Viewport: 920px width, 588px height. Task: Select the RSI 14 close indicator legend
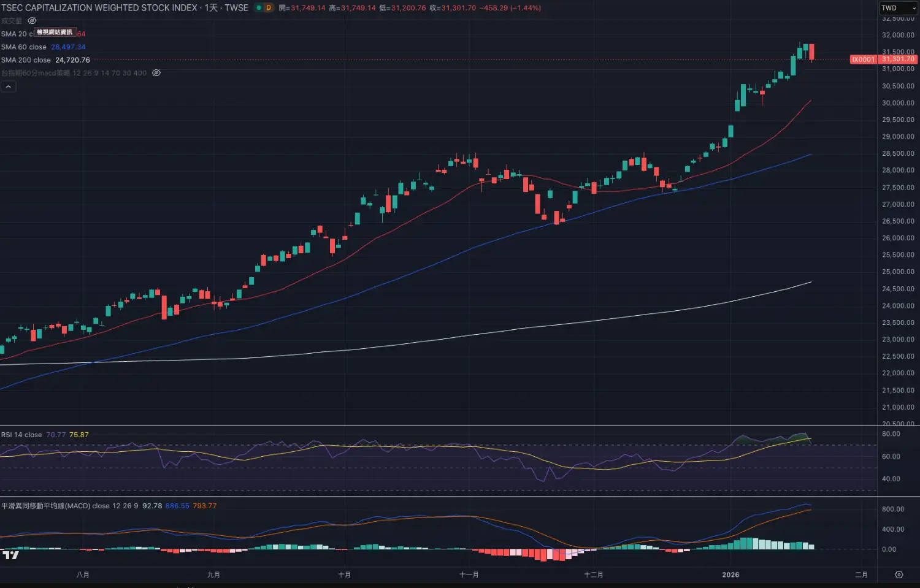point(21,435)
